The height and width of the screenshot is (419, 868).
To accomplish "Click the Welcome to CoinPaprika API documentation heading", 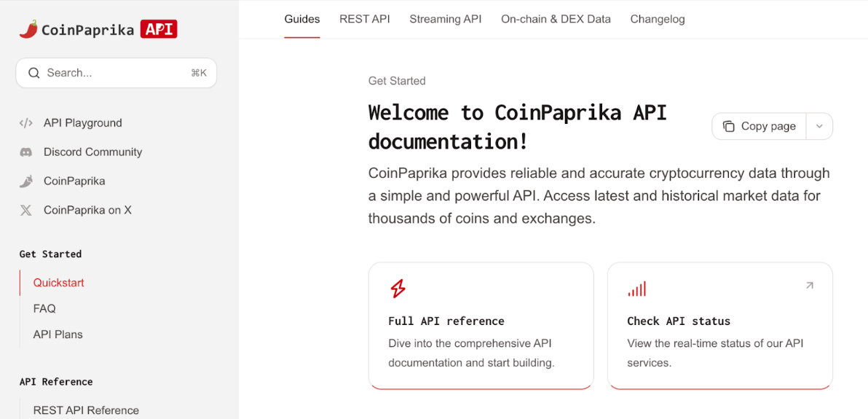I will (518, 127).
